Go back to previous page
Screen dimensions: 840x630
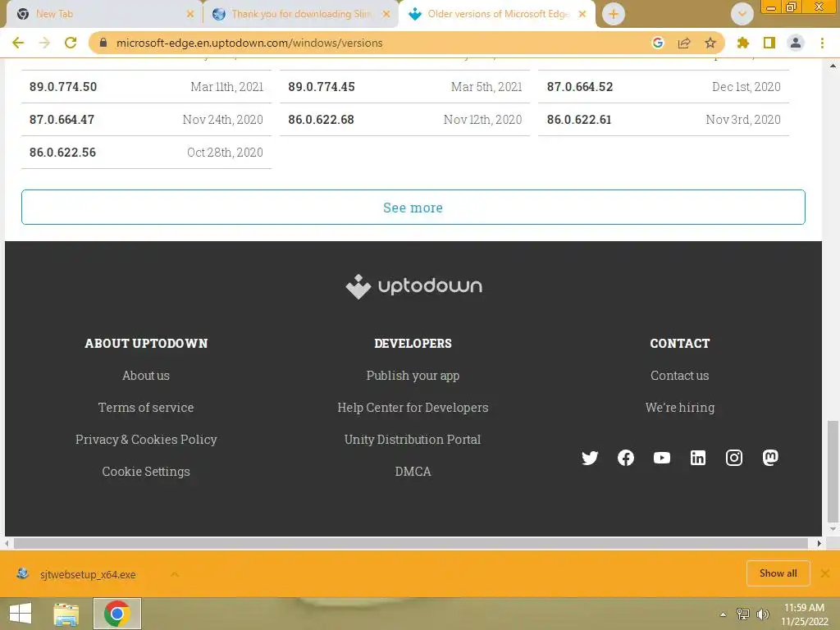tap(18, 43)
